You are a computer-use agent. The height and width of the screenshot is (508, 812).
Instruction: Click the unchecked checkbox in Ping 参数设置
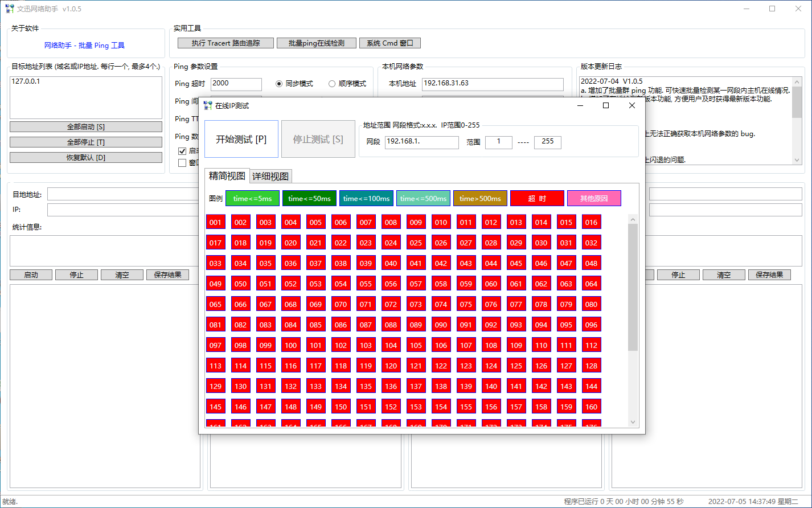click(182, 163)
